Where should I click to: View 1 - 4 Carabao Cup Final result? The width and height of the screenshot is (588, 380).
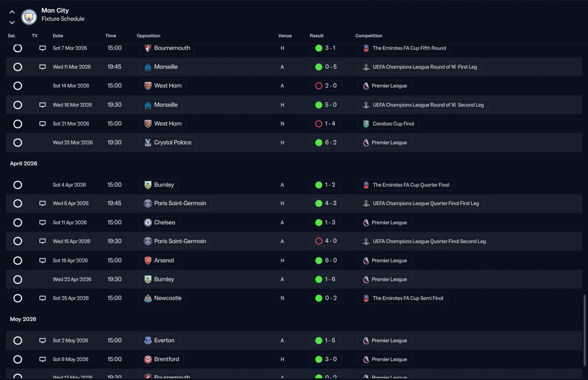(326, 124)
